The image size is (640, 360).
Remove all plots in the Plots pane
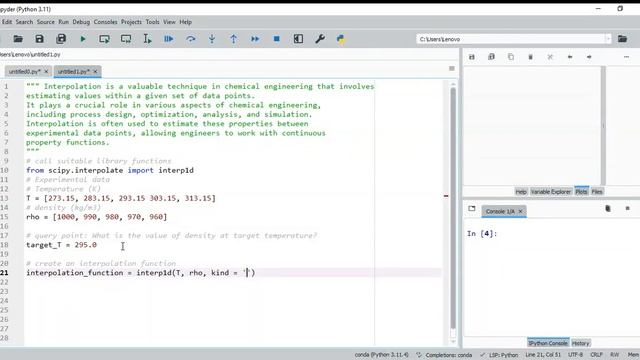tap(550, 57)
